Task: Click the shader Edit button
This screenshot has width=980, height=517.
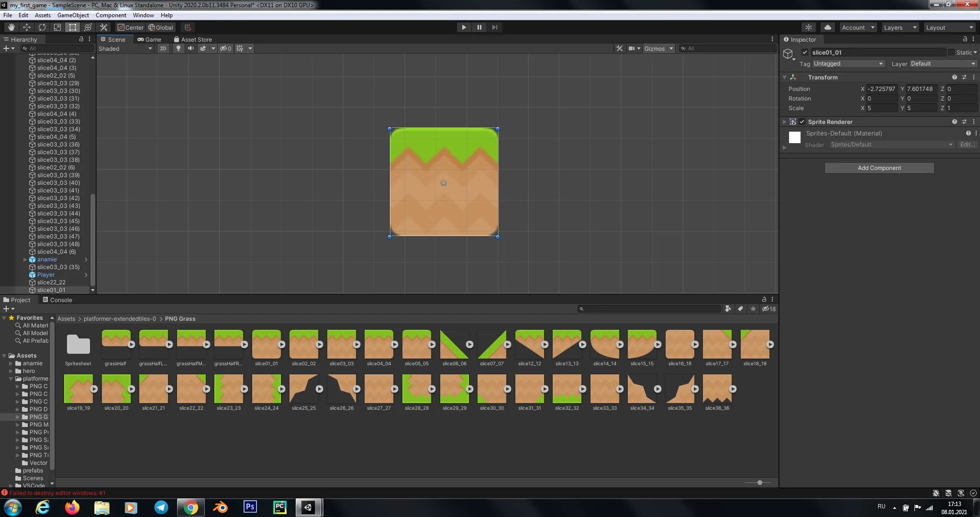Action: pos(967,145)
